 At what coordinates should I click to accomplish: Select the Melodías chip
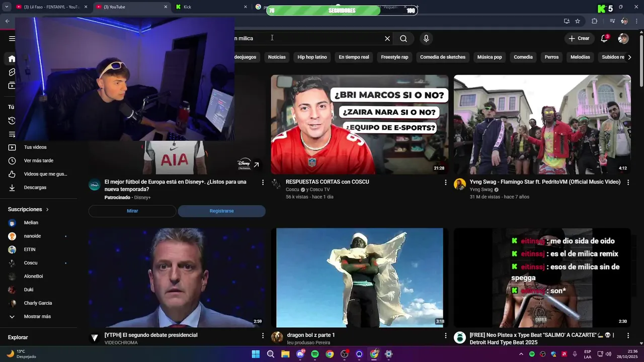[x=580, y=57]
